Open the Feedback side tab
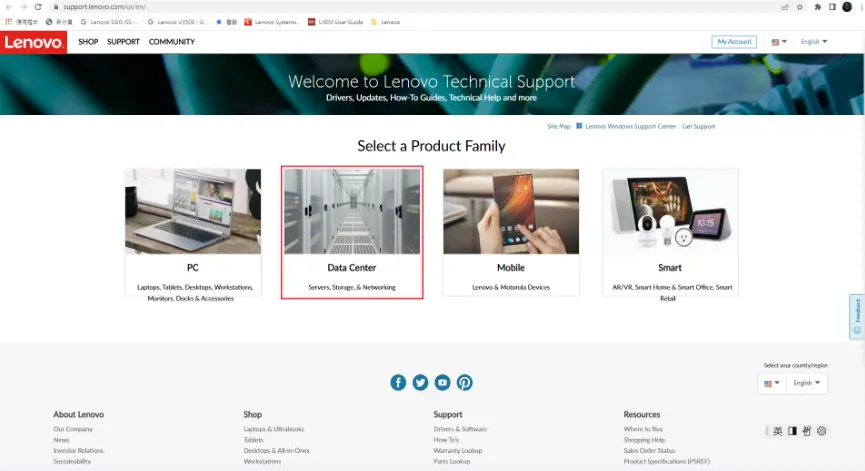865x471 pixels. pos(857,317)
